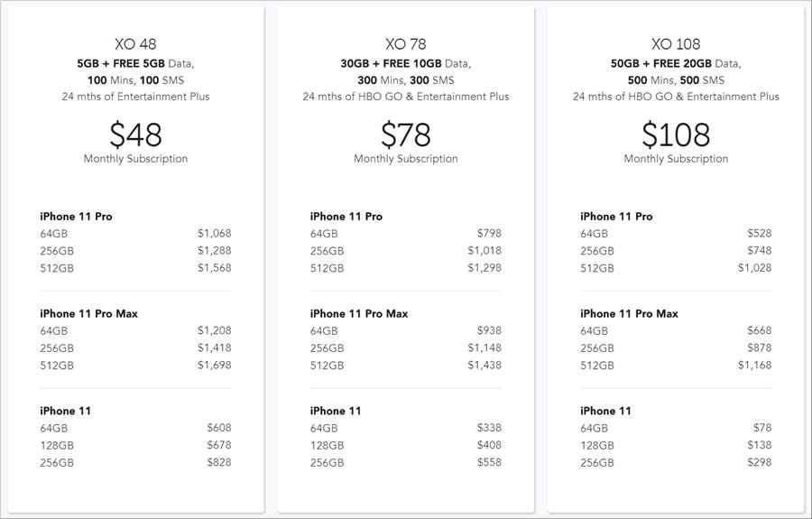The width and height of the screenshot is (812, 519).
Task: Pick the $1,698 iPhone 11 Pro Max price
Action: coord(215,366)
